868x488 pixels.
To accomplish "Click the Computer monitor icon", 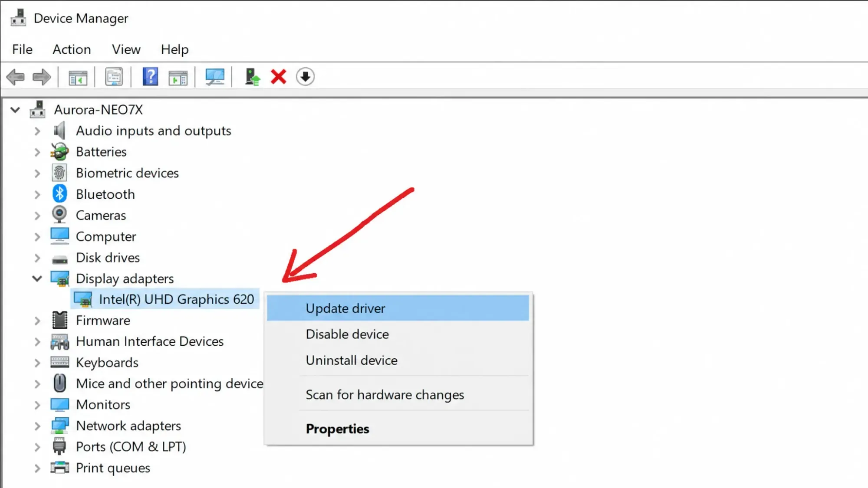I will (59, 236).
